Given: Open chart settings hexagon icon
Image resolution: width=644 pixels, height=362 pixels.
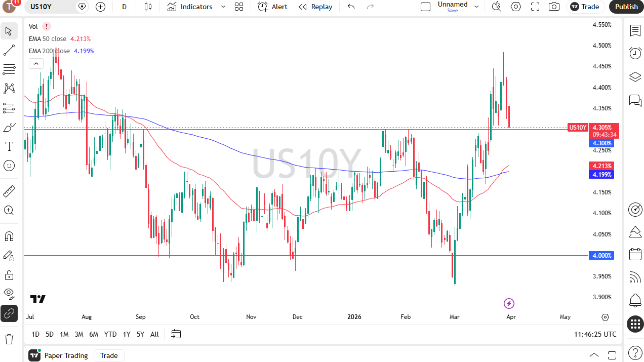Looking at the screenshot, I should (516, 7).
